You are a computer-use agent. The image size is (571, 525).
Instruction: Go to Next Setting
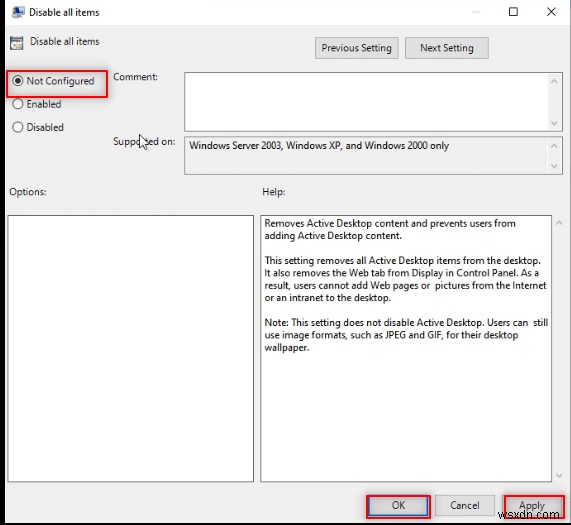click(x=446, y=48)
